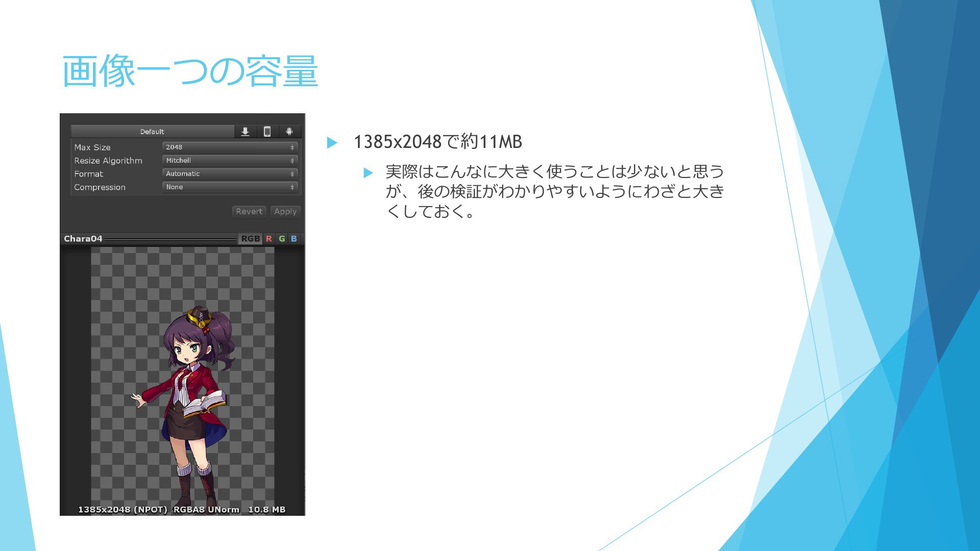
Task: Open the Resize Algorithm dropdown showing Mitchell
Action: coord(230,160)
